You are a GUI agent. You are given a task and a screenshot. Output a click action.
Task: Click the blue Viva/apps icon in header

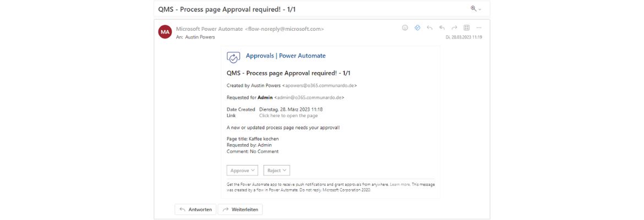[x=417, y=28]
